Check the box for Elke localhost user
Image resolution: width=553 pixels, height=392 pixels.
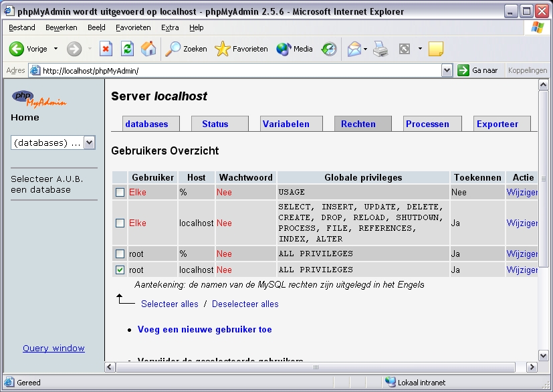tap(120, 223)
